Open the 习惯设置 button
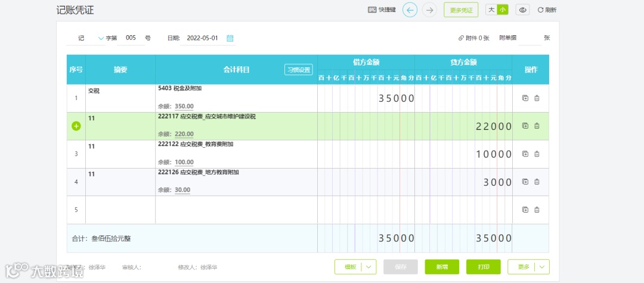Image resolution: width=644 pixels, height=283 pixels. click(x=299, y=70)
